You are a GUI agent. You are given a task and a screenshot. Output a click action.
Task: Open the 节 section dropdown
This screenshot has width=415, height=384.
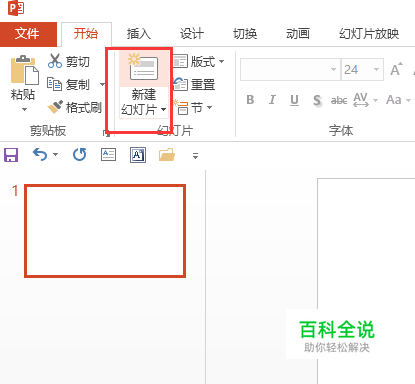[192, 108]
